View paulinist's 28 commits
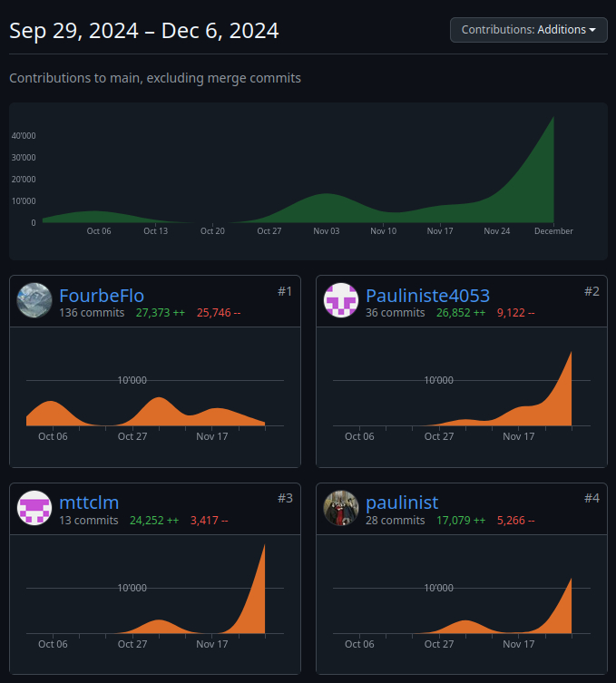This screenshot has width=616, height=683. pyautogui.click(x=396, y=521)
